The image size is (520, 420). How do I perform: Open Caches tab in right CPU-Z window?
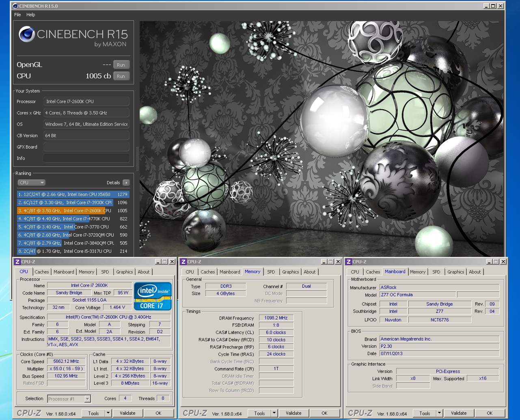point(373,272)
